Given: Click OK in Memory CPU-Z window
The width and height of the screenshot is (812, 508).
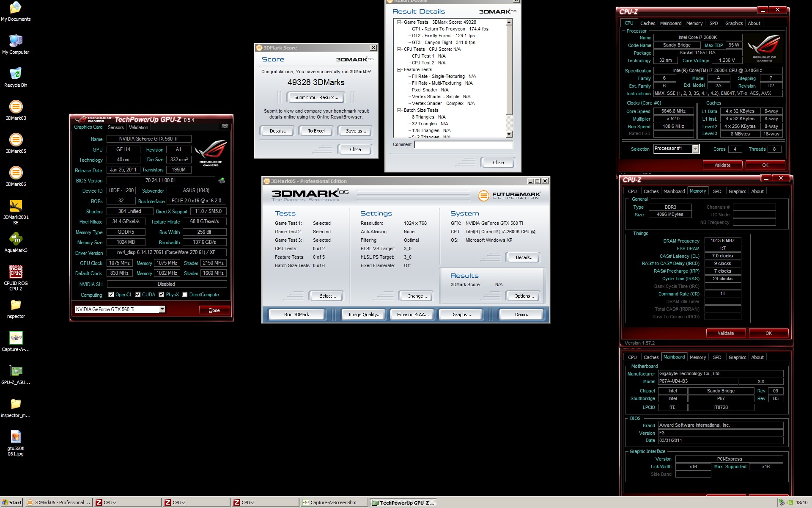Looking at the screenshot, I should pyautogui.click(x=768, y=333).
